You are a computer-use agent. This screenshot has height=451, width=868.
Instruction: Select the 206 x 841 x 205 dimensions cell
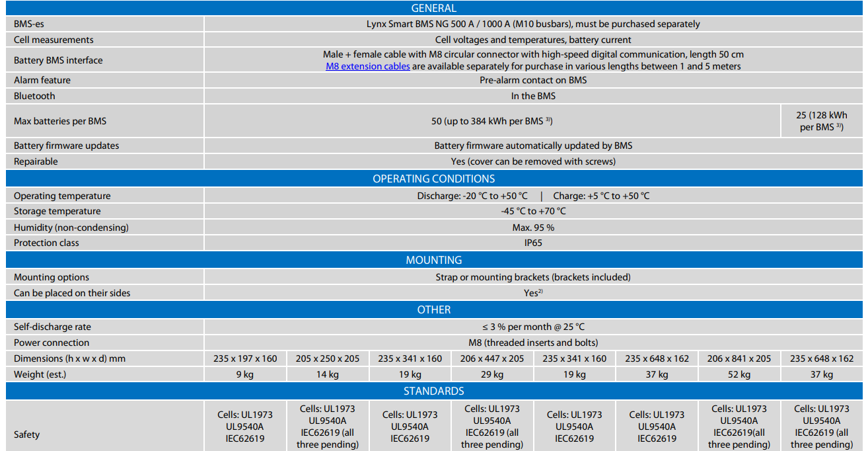(739, 358)
